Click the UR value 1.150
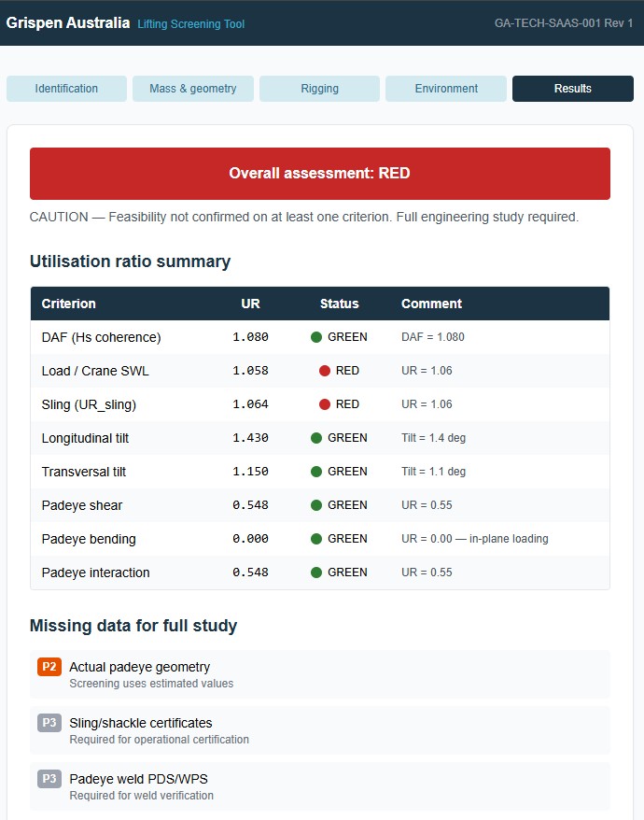The height and width of the screenshot is (820, 644). [250, 472]
